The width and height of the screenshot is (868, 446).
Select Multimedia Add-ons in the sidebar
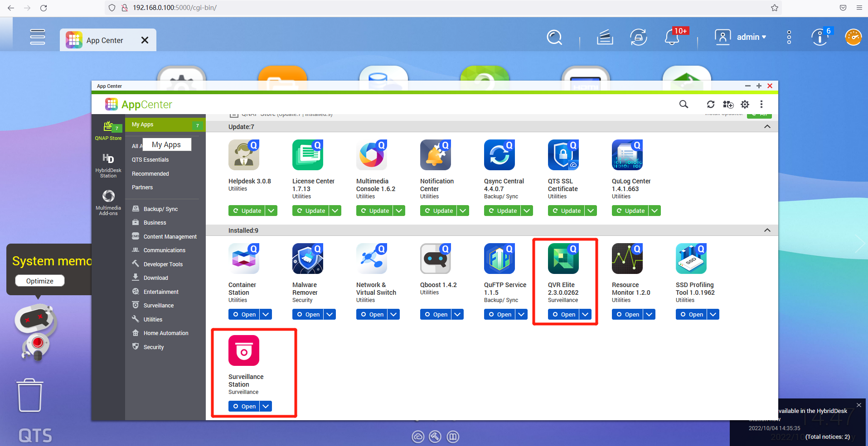coord(108,202)
